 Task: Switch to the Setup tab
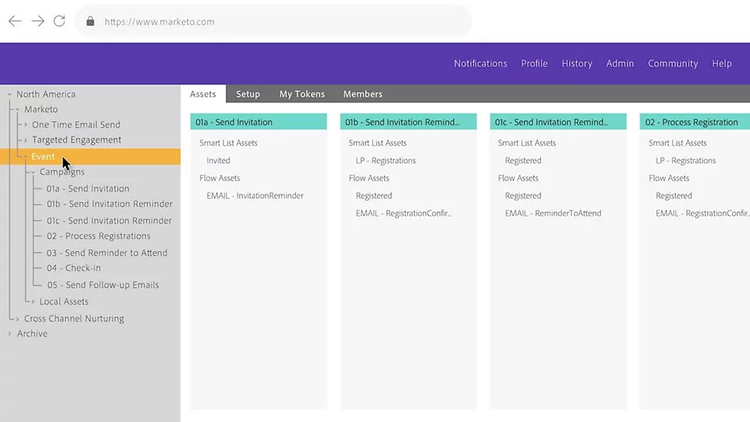(248, 94)
